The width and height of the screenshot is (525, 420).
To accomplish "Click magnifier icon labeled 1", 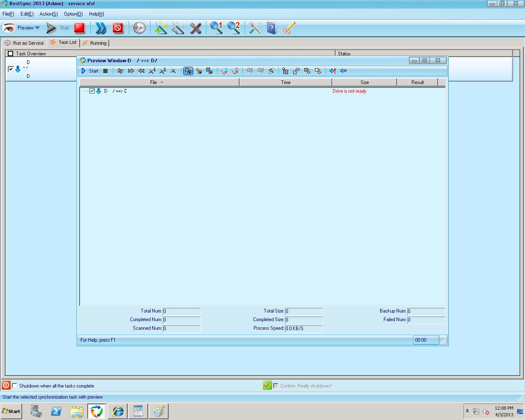I will pos(216,28).
